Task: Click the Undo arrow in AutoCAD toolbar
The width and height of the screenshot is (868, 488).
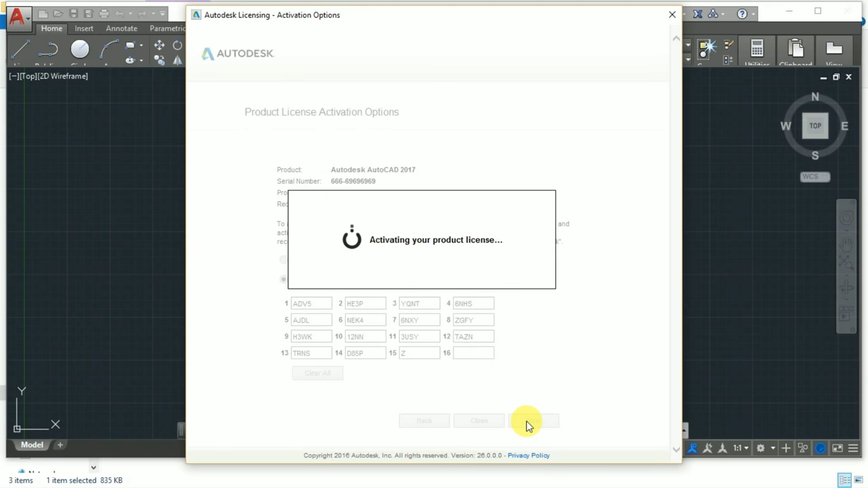Action: (x=118, y=14)
